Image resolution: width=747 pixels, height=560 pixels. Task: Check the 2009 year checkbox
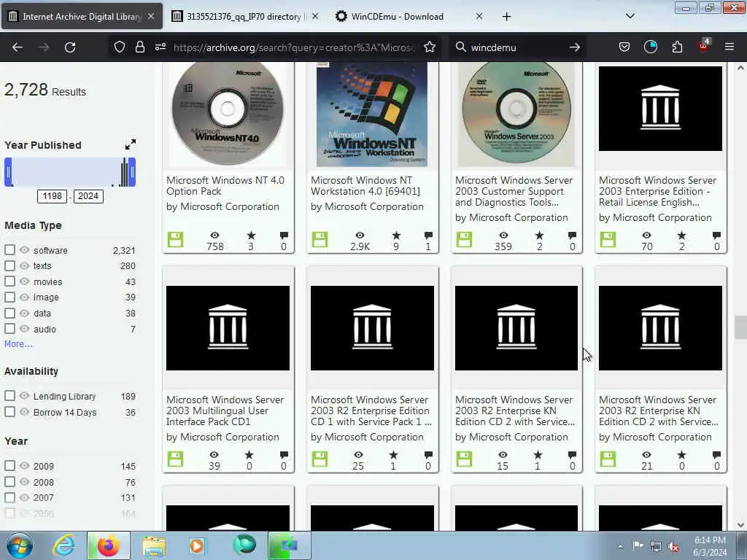[9, 466]
